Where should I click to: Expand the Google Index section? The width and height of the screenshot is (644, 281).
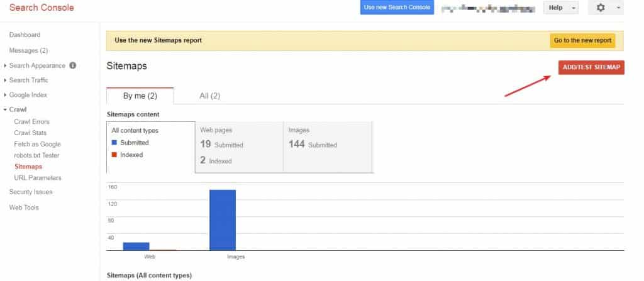[5, 95]
